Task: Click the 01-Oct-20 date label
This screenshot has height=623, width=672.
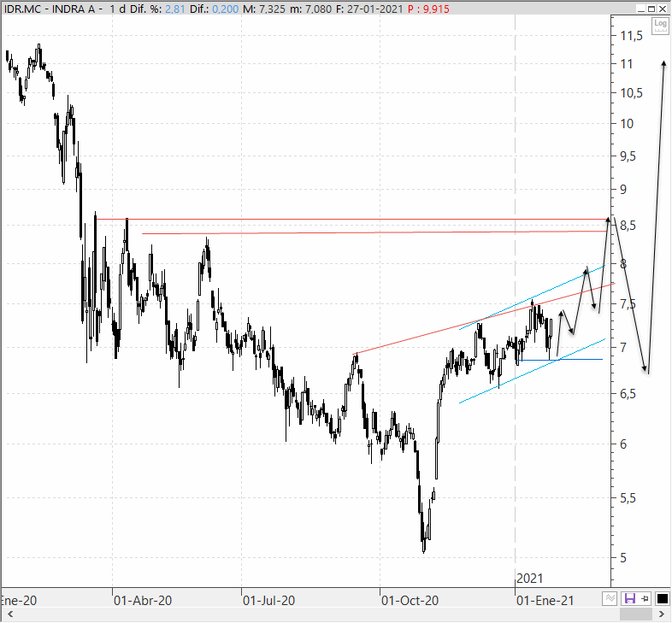Action: (410, 601)
